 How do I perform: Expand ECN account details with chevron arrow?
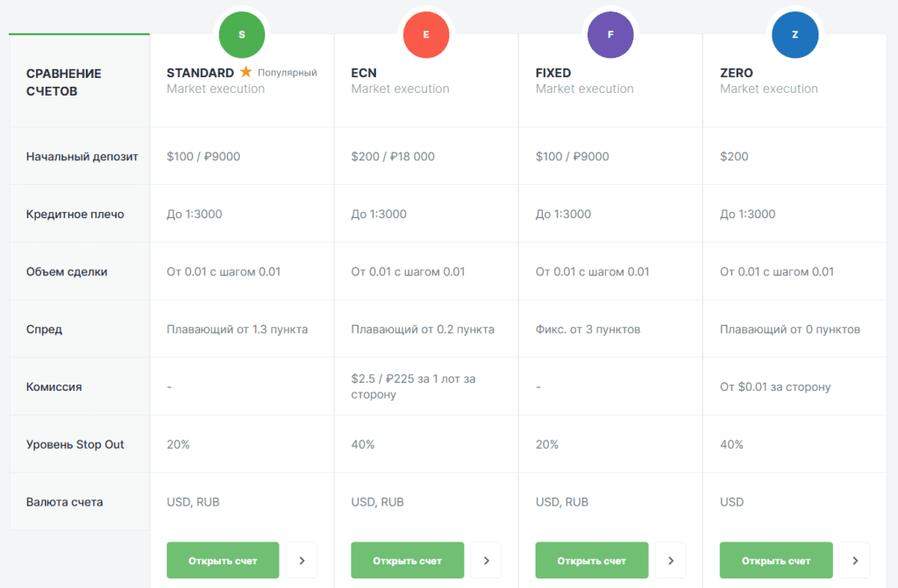coord(486,561)
